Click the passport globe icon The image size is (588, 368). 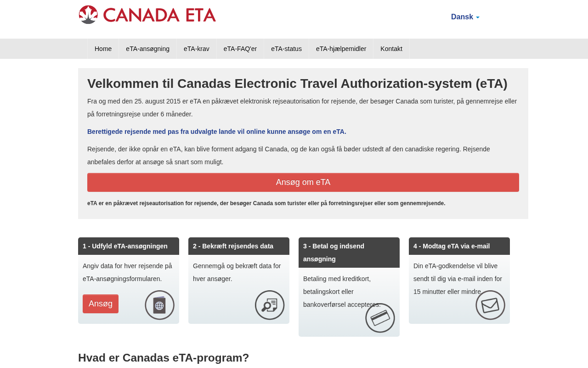(x=159, y=305)
